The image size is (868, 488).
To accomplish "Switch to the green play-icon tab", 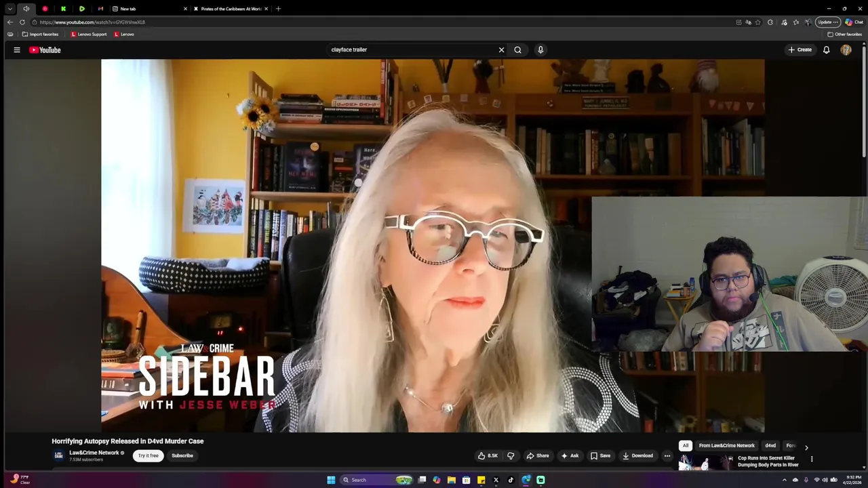I will coord(81,9).
